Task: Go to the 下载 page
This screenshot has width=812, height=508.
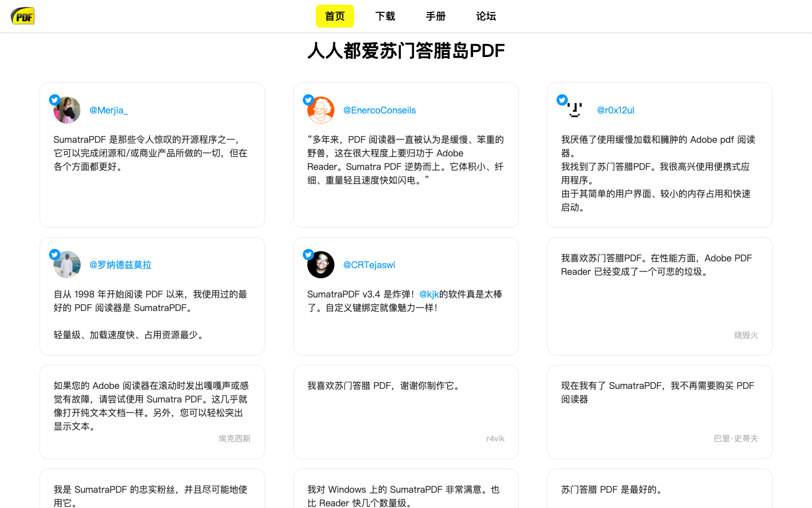Action: pos(385,16)
